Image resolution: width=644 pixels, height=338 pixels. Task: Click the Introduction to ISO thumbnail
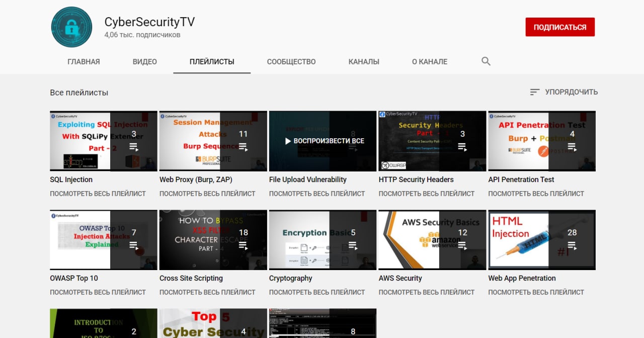[104, 323]
